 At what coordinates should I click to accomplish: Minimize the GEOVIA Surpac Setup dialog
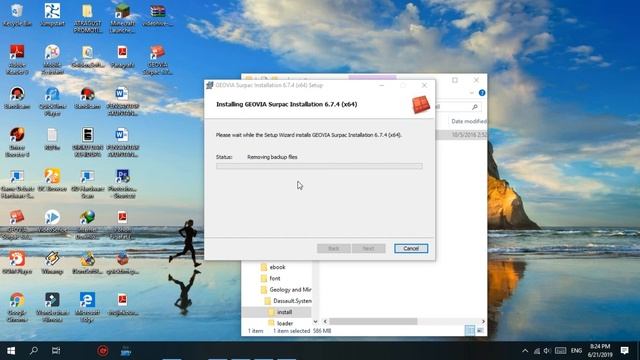(382, 85)
